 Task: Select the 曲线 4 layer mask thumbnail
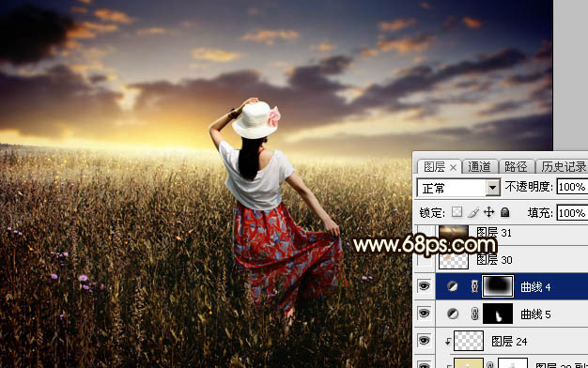(x=498, y=286)
